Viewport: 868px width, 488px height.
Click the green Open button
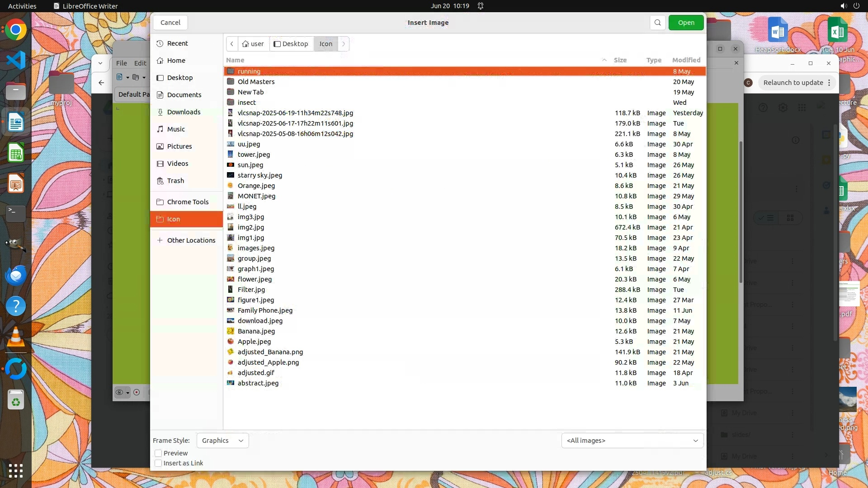coord(685,23)
